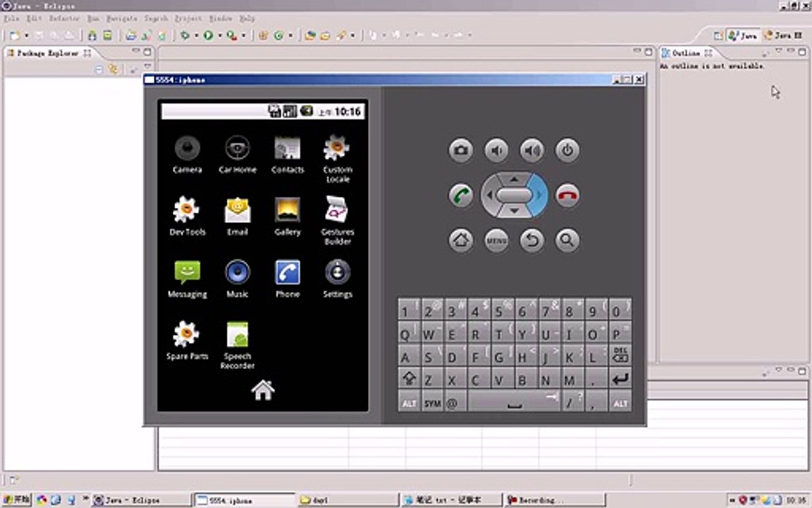
Task: Click the Enter key on emulator keyboard
Action: [x=620, y=379]
